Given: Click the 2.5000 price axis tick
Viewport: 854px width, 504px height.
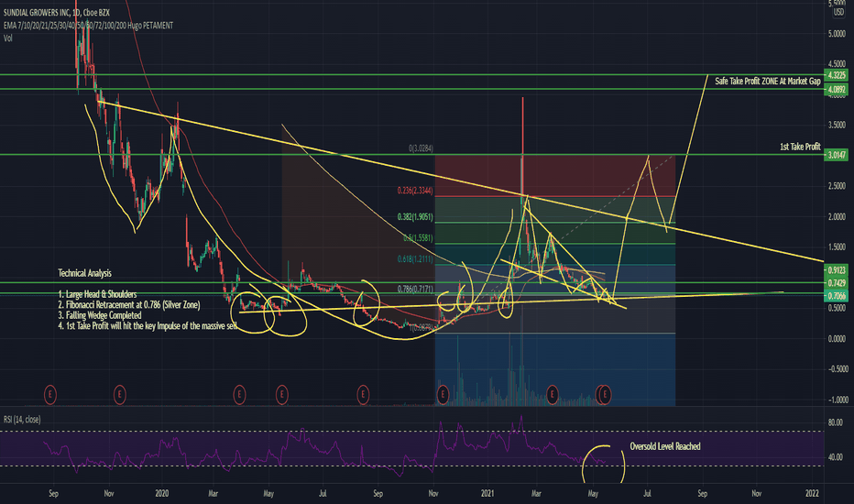Looking at the screenshot, I should pyautogui.click(x=837, y=186).
